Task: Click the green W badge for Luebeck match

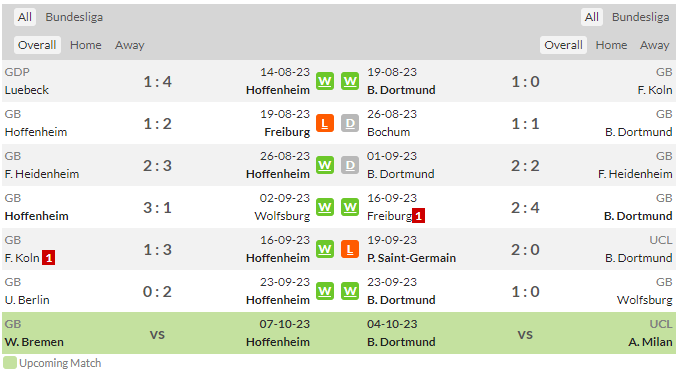Action: click(x=325, y=81)
